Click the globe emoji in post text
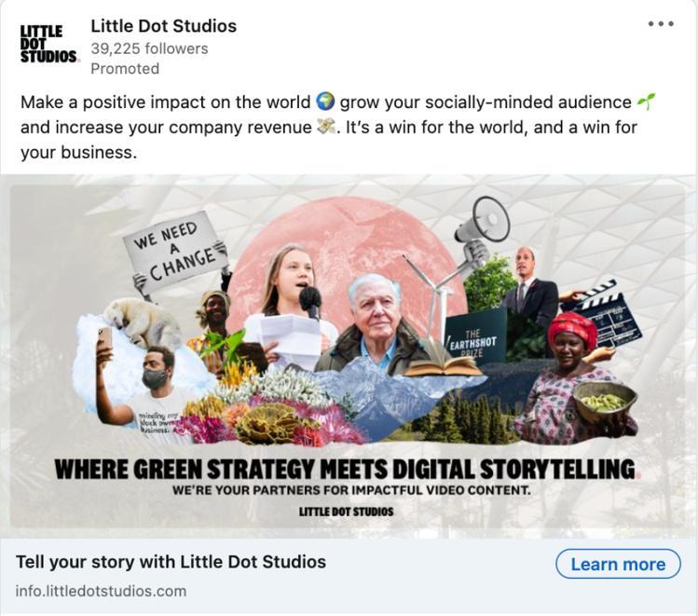Viewport: 698px width, 616px height. (325, 102)
